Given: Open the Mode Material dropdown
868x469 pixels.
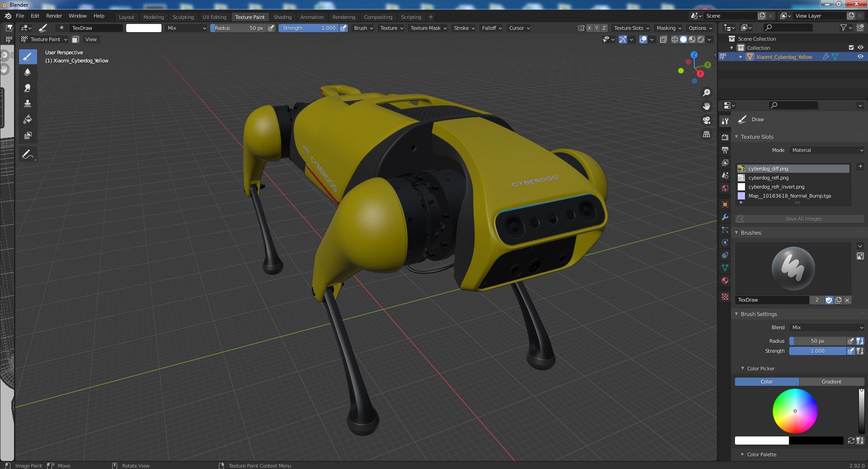Looking at the screenshot, I should pyautogui.click(x=827, y=150).
